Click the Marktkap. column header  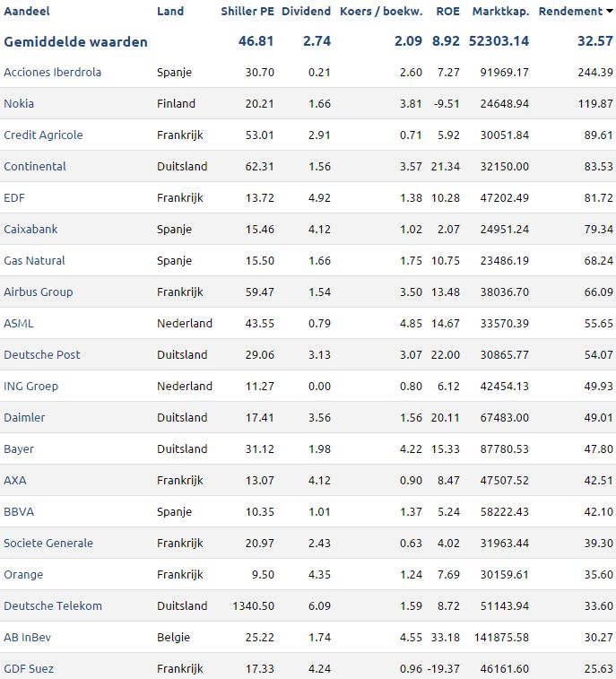point(500,12)
